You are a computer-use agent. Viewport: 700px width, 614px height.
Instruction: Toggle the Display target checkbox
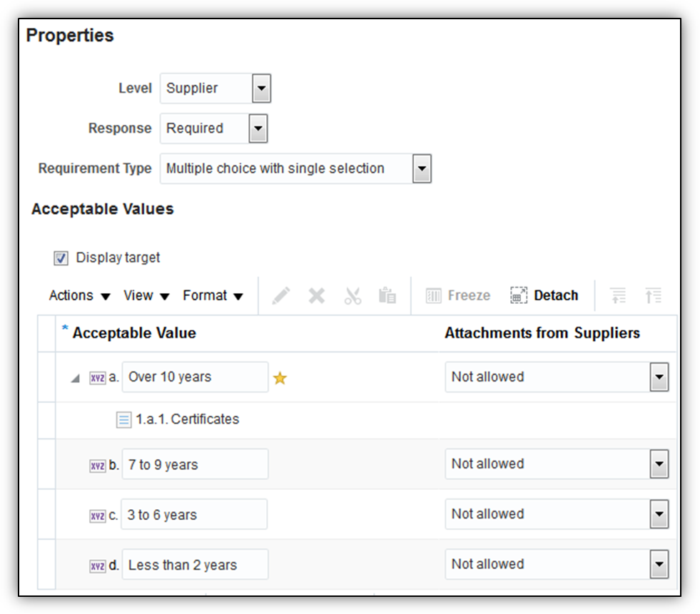(61, 258)
